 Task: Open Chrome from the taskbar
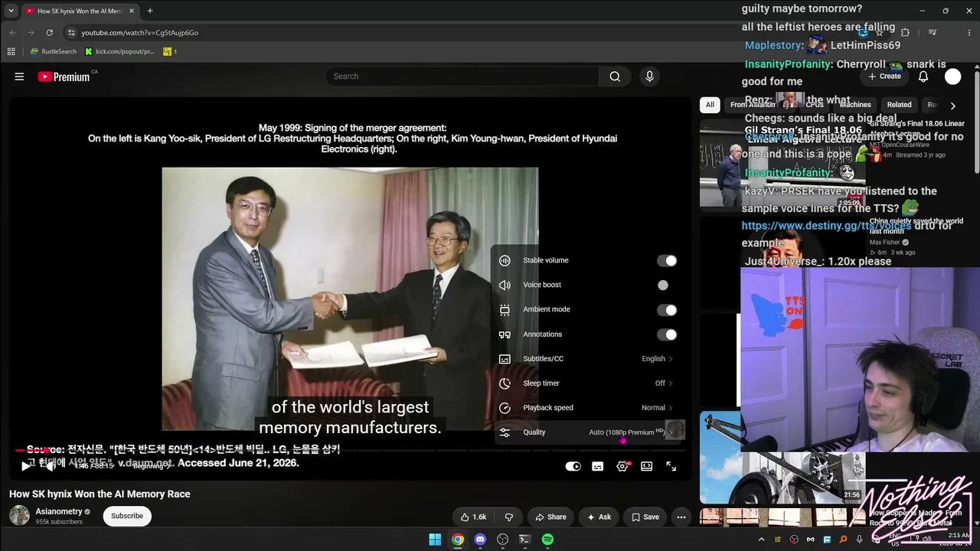pyautogui.click(x=457, y=540)
